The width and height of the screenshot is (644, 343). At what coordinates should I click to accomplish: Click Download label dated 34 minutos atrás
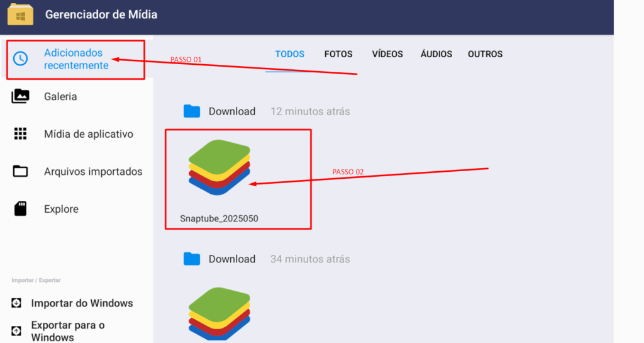pos(232,259)
